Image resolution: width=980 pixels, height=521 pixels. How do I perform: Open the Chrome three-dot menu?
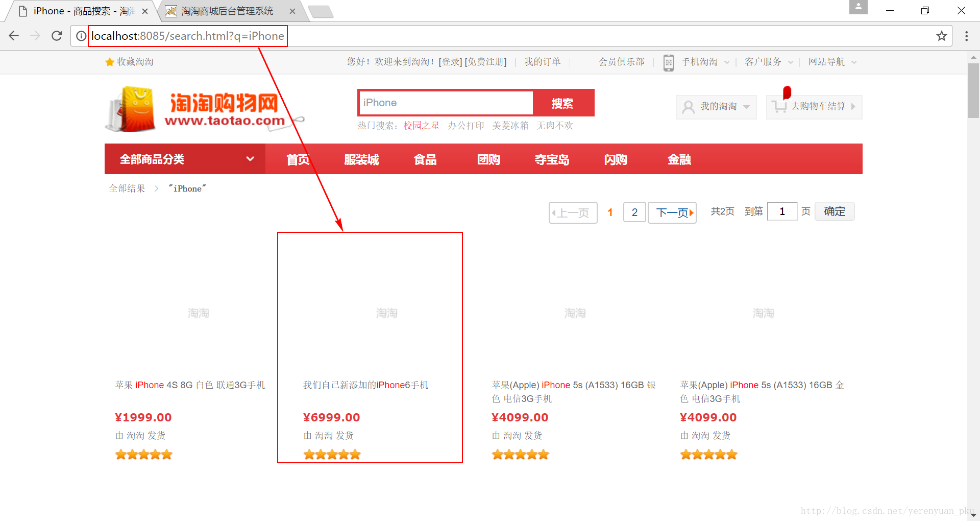966,36
